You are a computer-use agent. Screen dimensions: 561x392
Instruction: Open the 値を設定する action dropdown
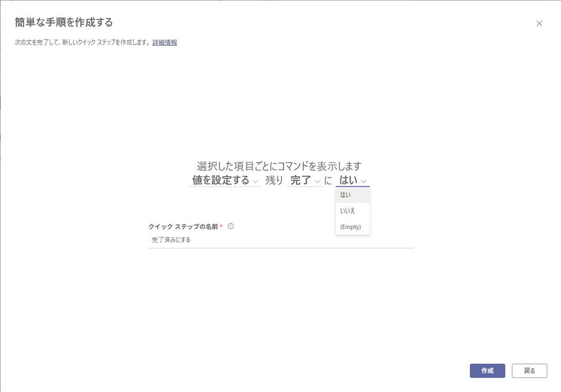pos(225,180)
